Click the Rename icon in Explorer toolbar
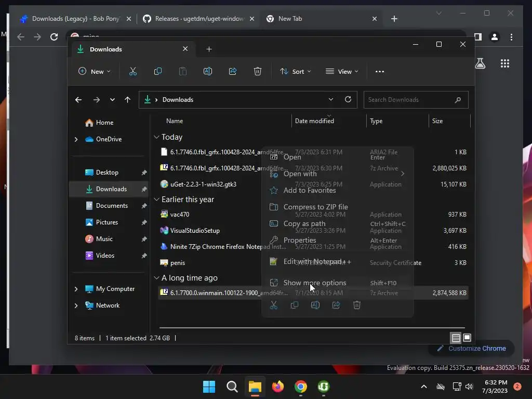 tap(208, 71)
